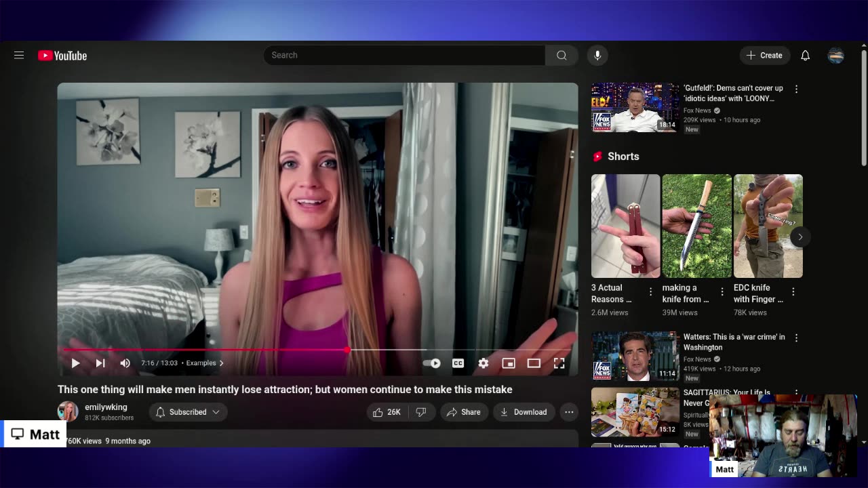Viewport: 868px width, 488px height.
Task: Go to YouTube home via logo
Action: 62,56
